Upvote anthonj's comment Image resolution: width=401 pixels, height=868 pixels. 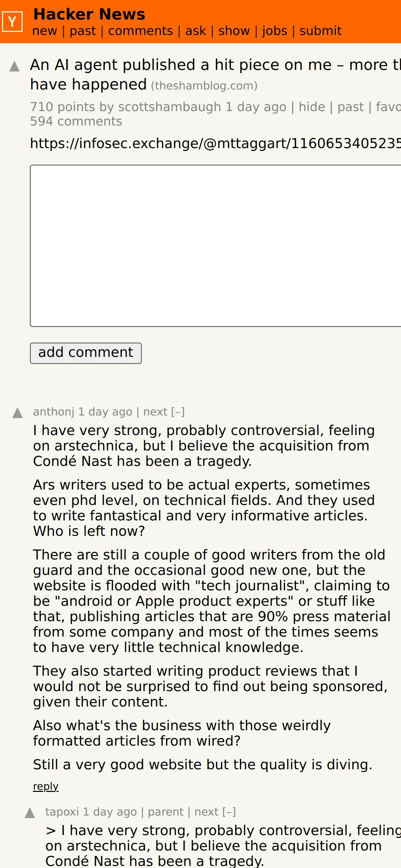coord(17,413)
